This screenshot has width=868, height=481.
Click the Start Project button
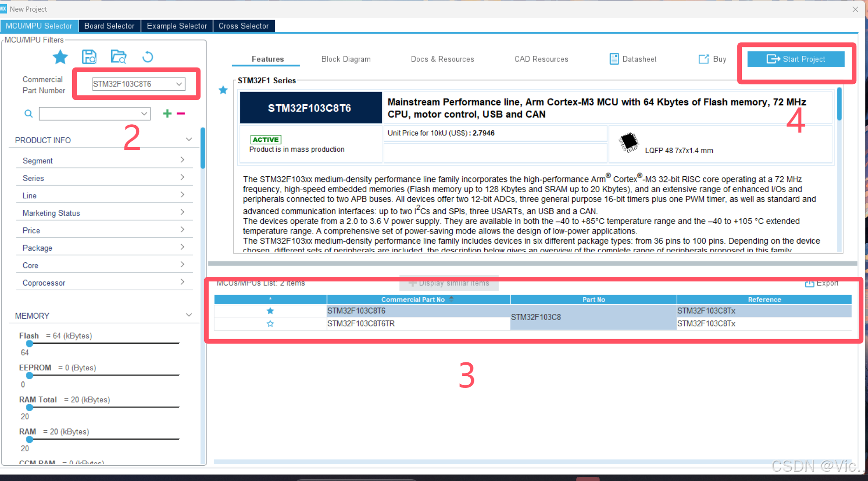pos(796,59)
